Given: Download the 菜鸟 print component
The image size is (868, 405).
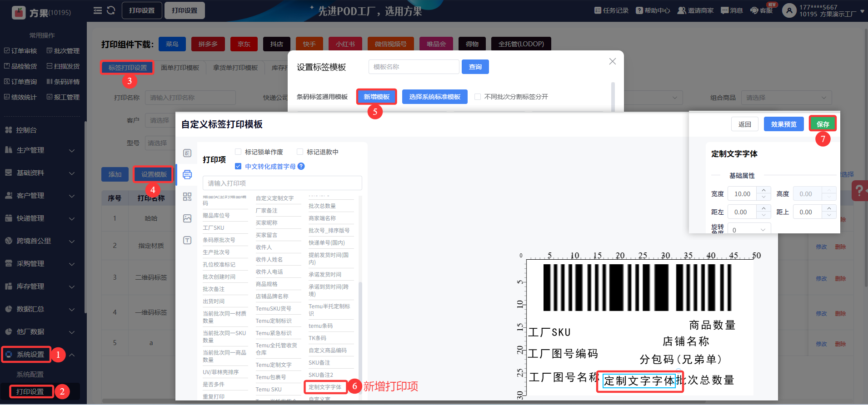Looking at the screenshot, I should coord(172,44).
